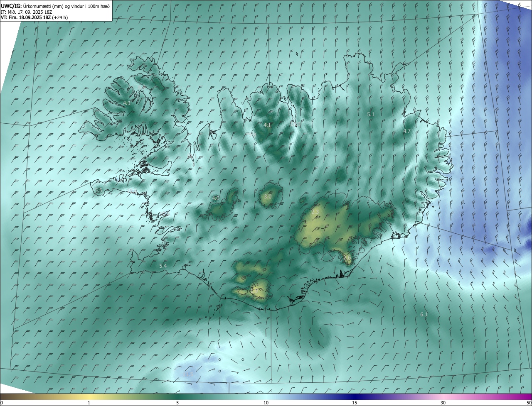Click the title text 'Úrkomumætti (mm) og vindur í 100m hæð'
Image resolution: width=532 pixels, height=406 pixels.
[x=67, y=6]
